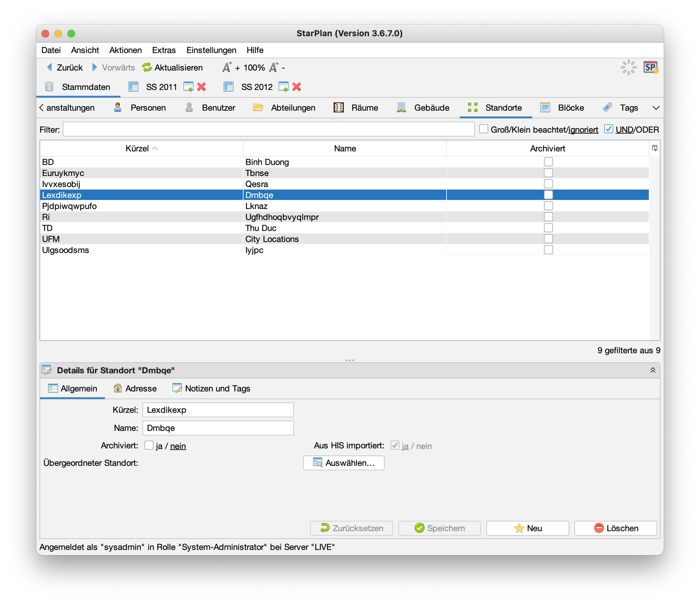The image size is (700, 603).
Task: Open the Einstellungen menu
Action: pyautogui.click(x=211, y=50)
